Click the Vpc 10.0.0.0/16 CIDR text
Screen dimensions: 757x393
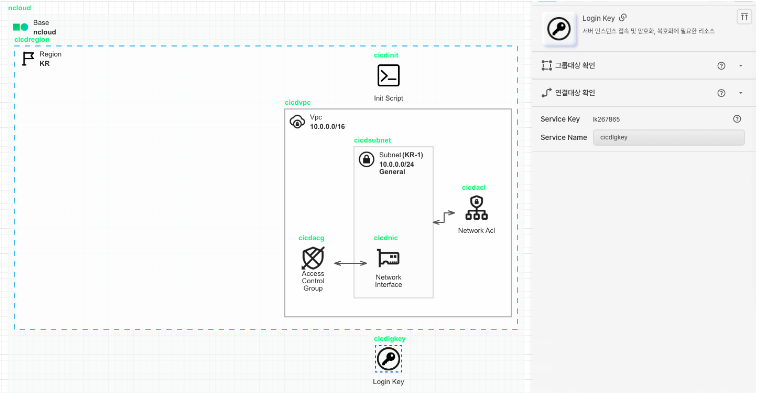click(x=327, y=126)
